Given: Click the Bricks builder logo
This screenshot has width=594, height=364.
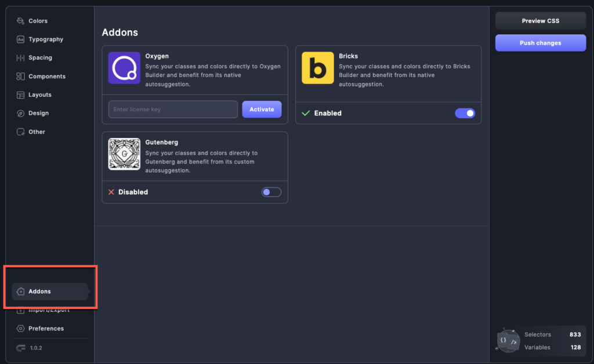Looking at the screenshot, I should [x=317, y=69].
